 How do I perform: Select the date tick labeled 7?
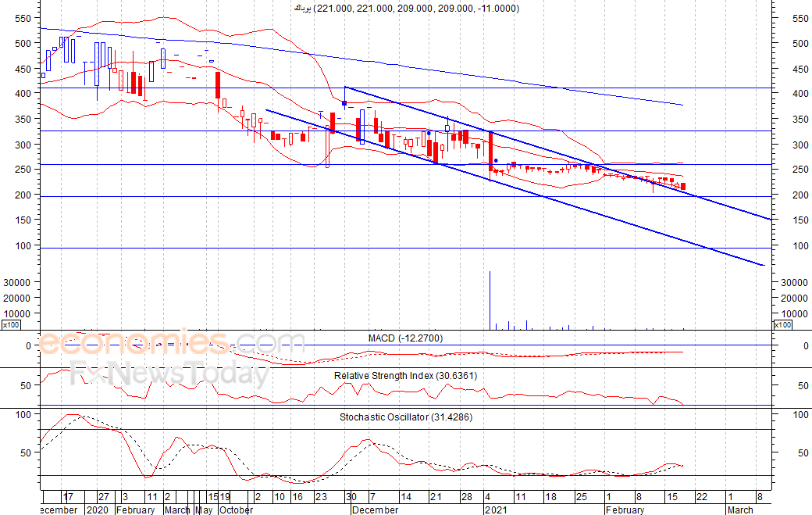[x=372, y=497]
